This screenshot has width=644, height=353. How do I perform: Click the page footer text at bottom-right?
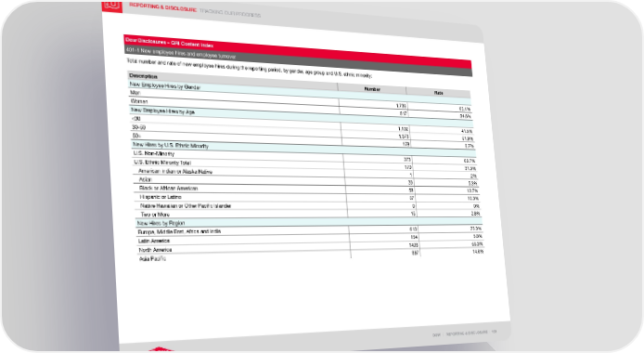tap(465, 333)
